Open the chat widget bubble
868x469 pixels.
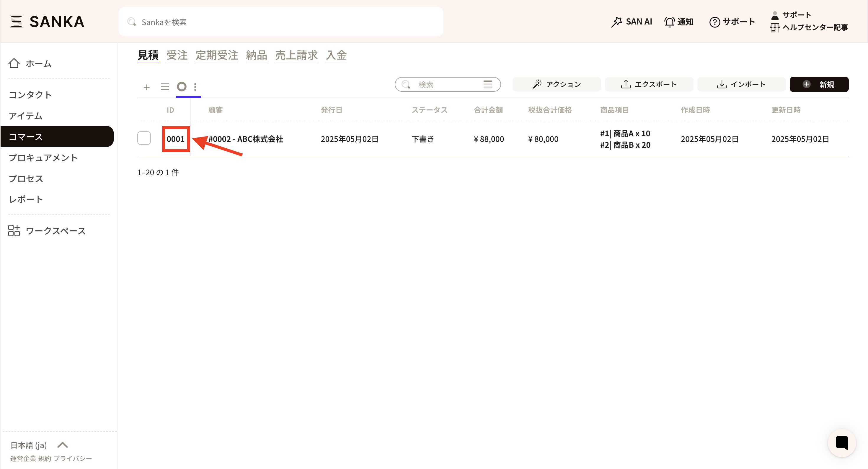click(x=841, y=443)
